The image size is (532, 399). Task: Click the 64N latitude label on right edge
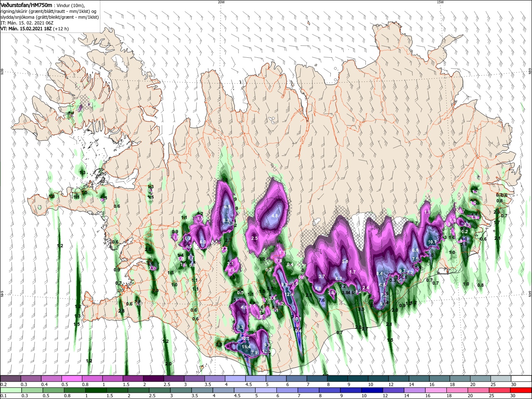pyautogui.click(x=530, y=294)
